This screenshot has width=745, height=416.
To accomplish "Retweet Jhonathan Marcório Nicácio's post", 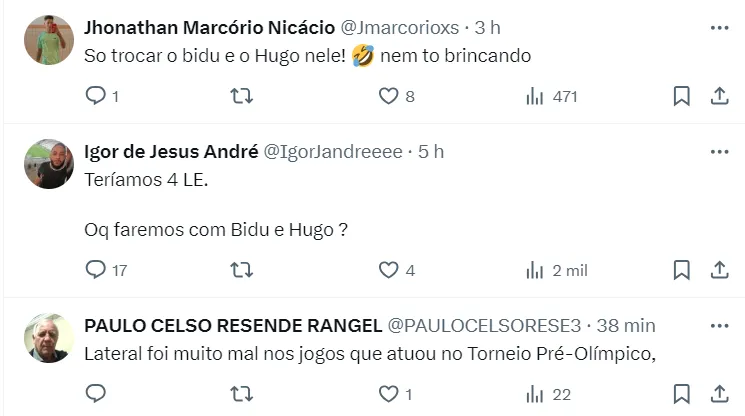I will pos(243,96).
